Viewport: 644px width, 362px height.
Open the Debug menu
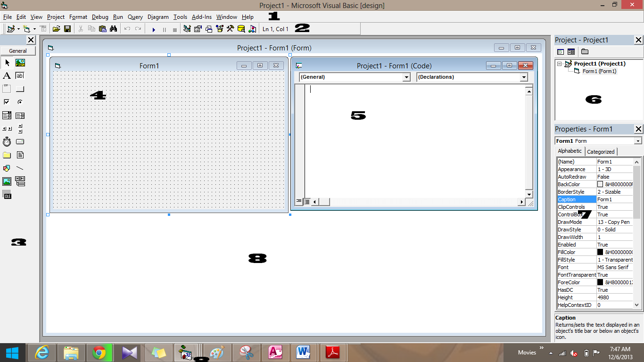point(100,17)
